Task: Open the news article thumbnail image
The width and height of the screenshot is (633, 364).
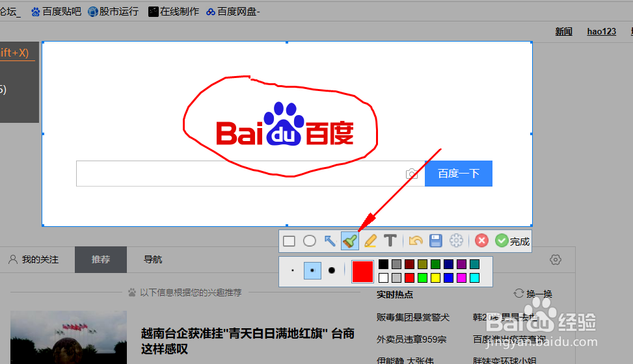Action: pos(68,337)
